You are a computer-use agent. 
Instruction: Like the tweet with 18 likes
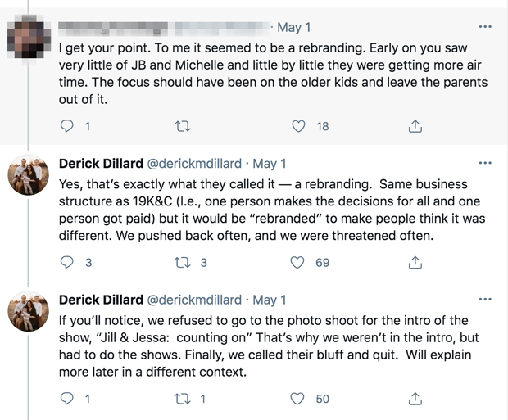tap(298, 126)
